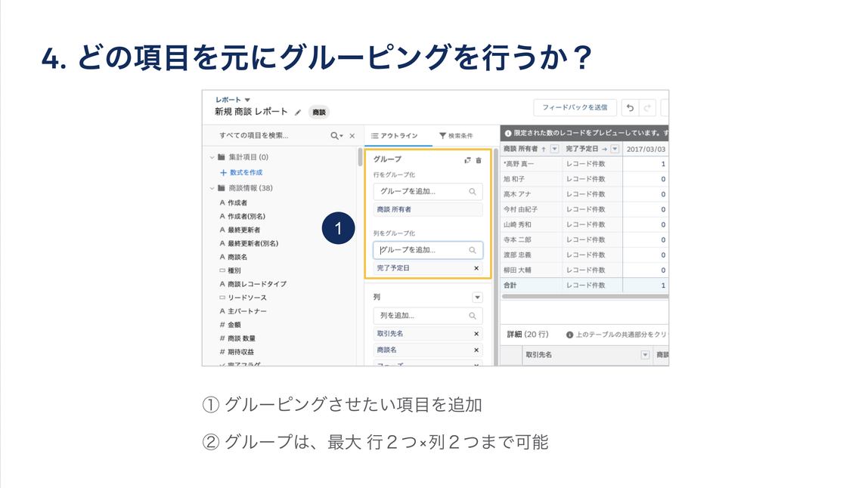This screenshot has height=488, width=868.
Task: Click search icon in row group input
Action: click(x=473, y=191)
